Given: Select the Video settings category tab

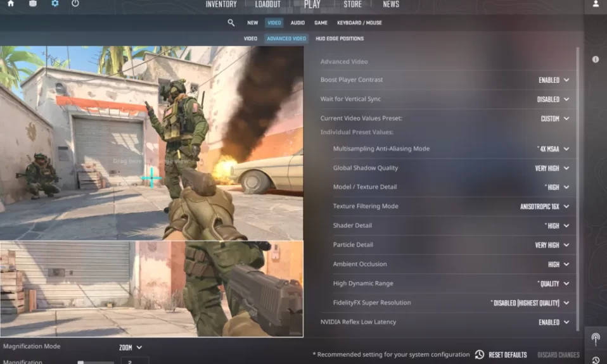Looking at the screenshot, I should [274, 23].
